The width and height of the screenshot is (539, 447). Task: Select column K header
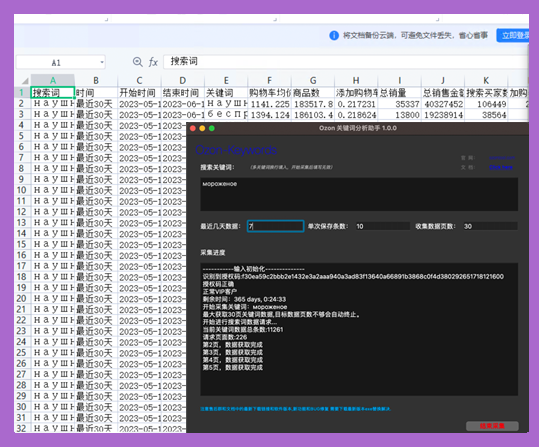[x=486, y=81]
